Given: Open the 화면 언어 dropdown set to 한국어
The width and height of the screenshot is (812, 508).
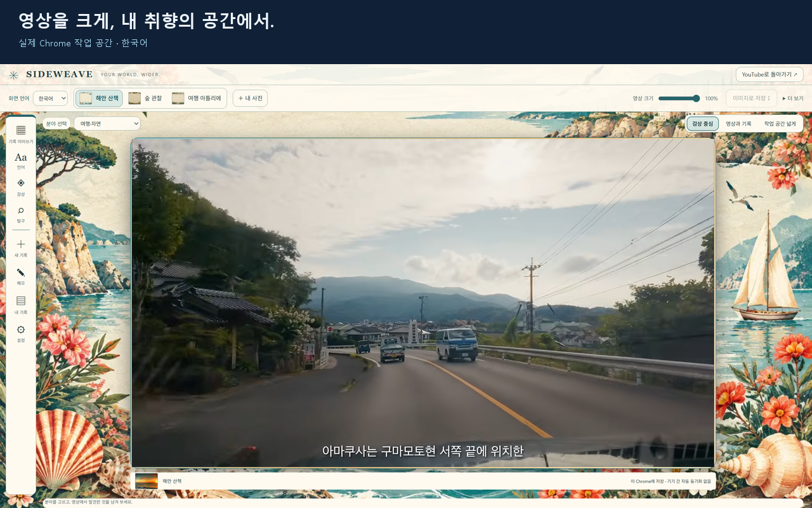Looking at the screenshot, I should tap(50, 98).
